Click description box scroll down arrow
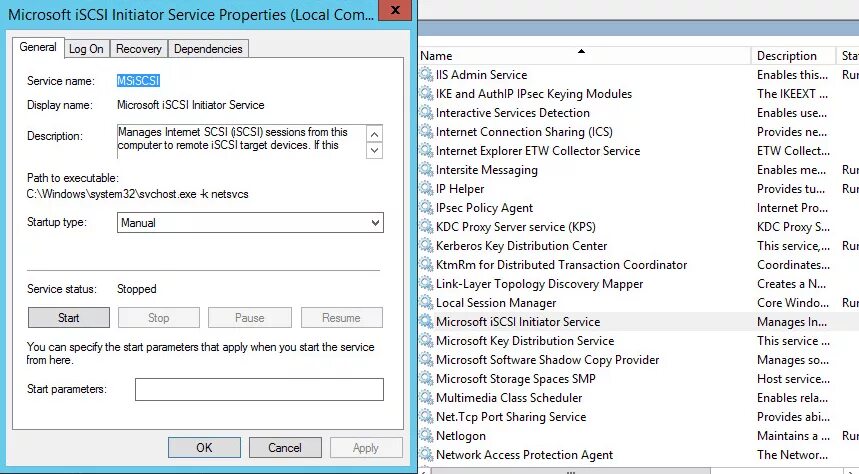This screenshot has width=859, height=474. (374, 150)
